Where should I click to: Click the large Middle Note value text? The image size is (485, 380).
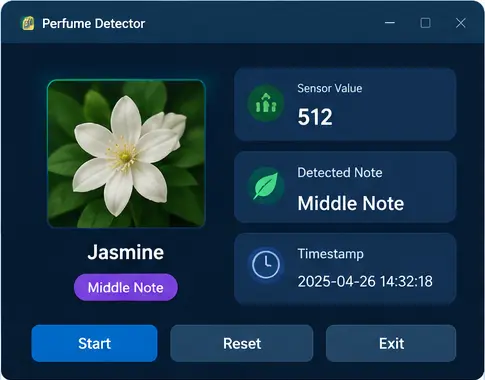(351, 203)
